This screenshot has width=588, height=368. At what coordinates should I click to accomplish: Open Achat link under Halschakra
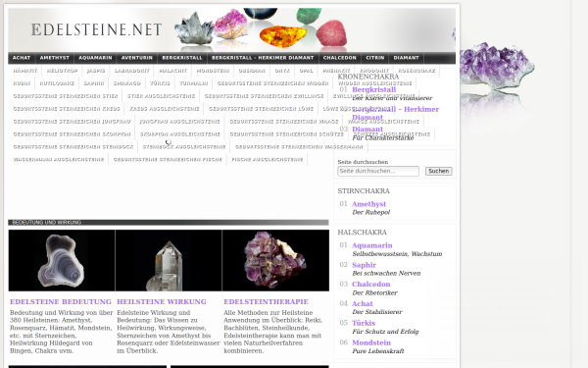coord(363,303)
